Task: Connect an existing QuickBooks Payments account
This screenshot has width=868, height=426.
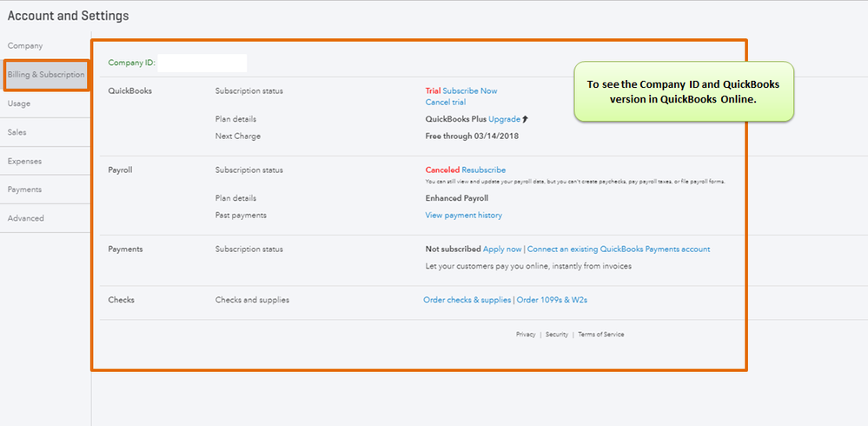Action: [x=619, y=250]
